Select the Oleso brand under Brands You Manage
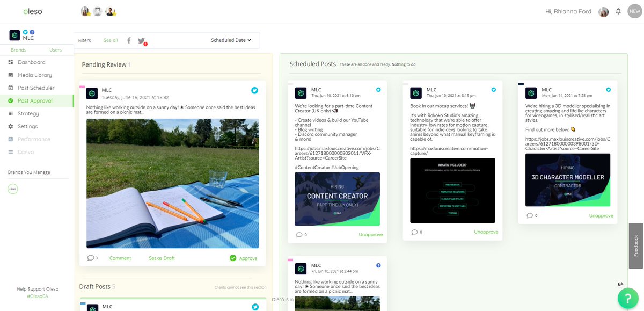Viewport: 644px width, 311px height. (12, 189)
